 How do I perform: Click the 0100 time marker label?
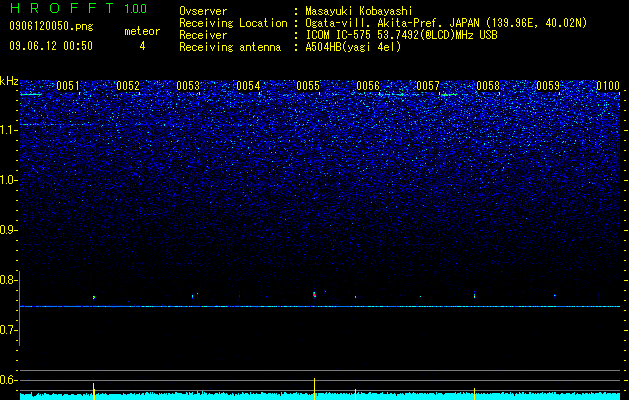pos(608,86)
